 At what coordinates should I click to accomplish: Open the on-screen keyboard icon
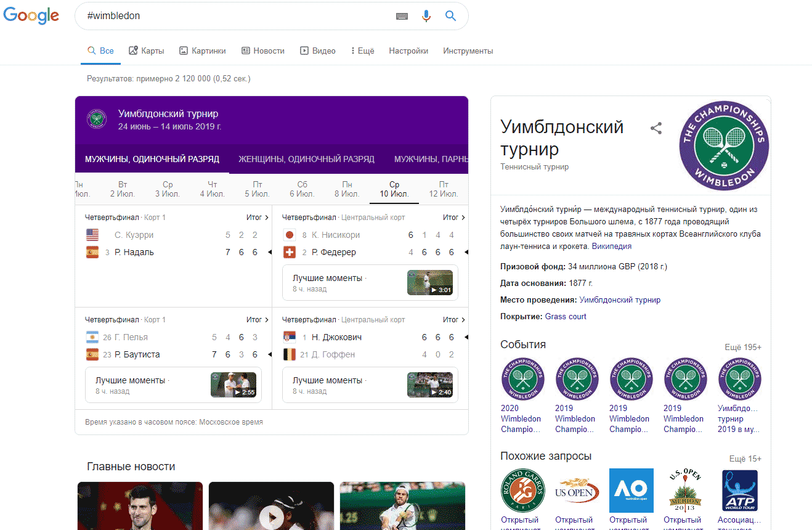coord(402,17)
